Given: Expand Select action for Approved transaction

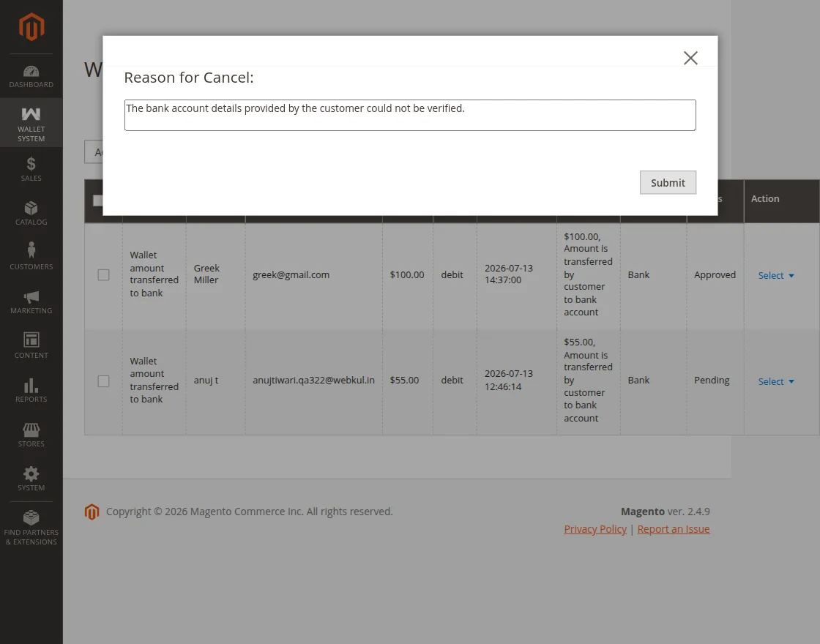Looking at the screenshot, I should (776, 275).
